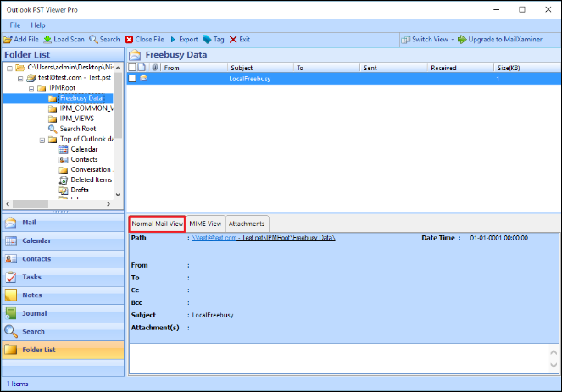Click the attachment paperclip column icon

[155, 67]
